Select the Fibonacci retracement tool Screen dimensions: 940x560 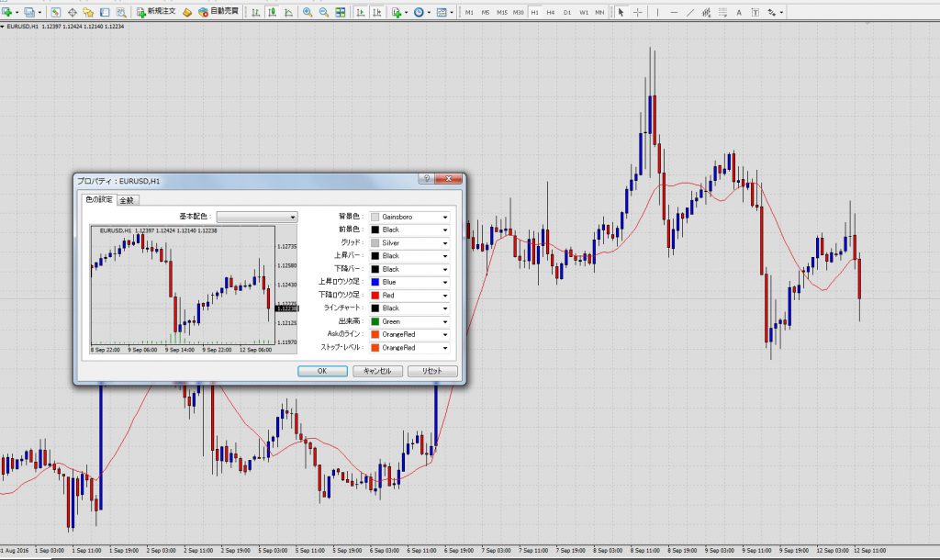722,12
